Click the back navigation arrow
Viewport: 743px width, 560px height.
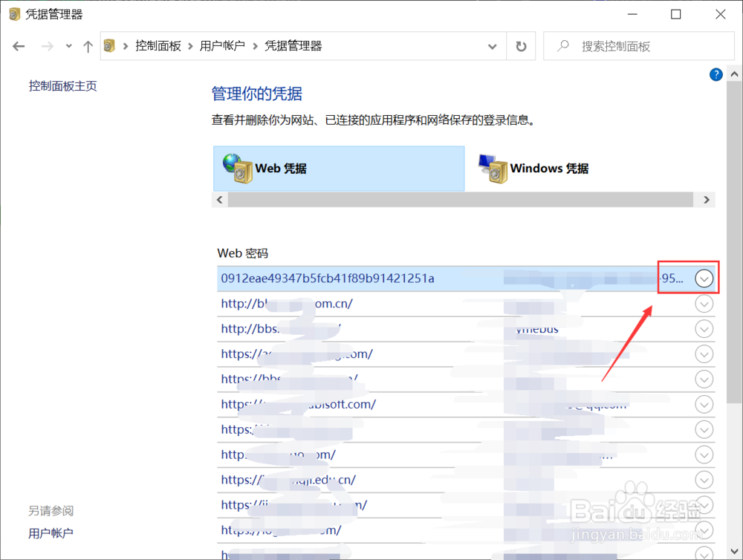(x=18, y=45)
